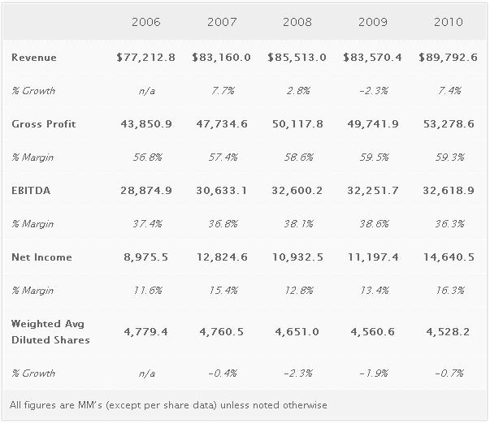Click the 2009 EBITDA value 32,251.7
Image resolution: width=490 pixels, height=423 pixels.
(x=373, y=191)
